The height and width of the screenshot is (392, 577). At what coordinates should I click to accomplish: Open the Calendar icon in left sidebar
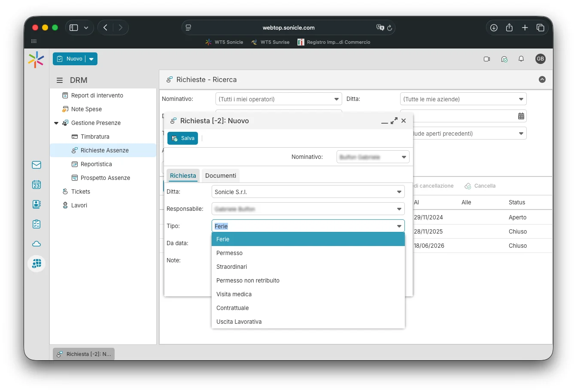pyautogui.click(x=36, y=185)
